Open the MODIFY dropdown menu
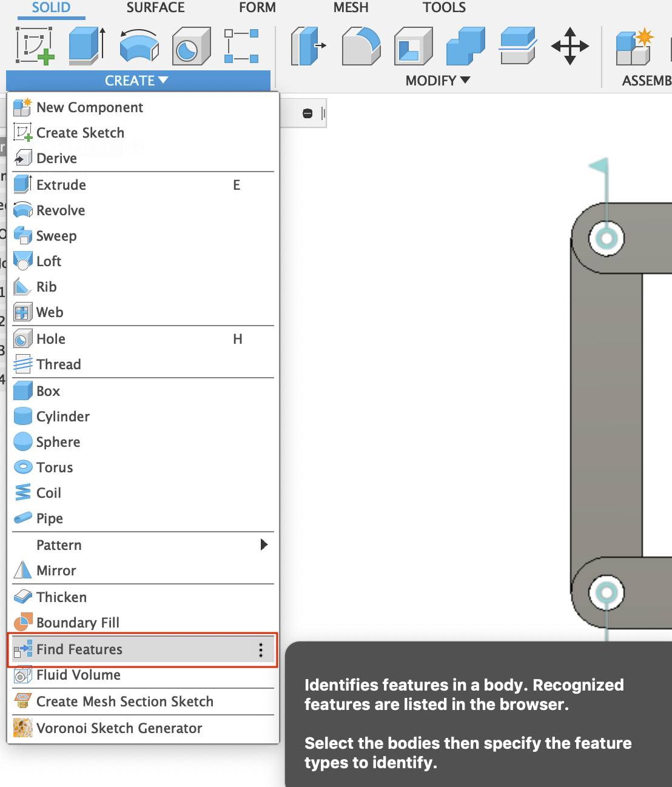 438,81
